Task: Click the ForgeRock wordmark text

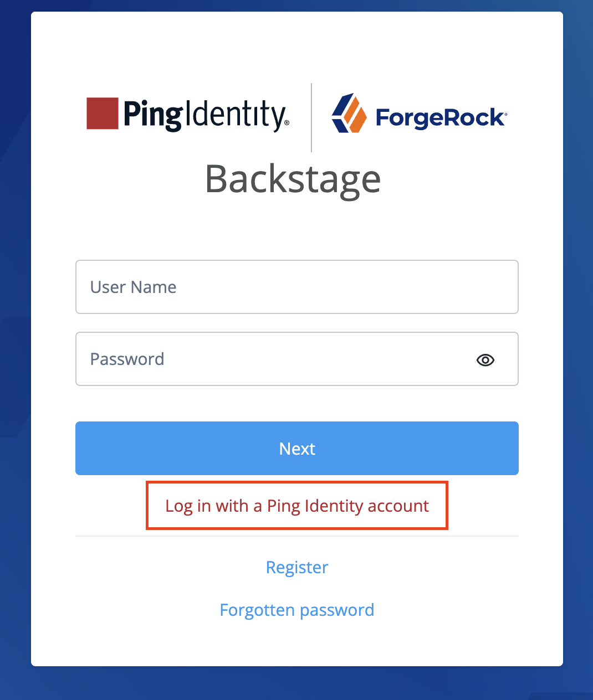Action: pyautogui.click(x=439, y=118)
